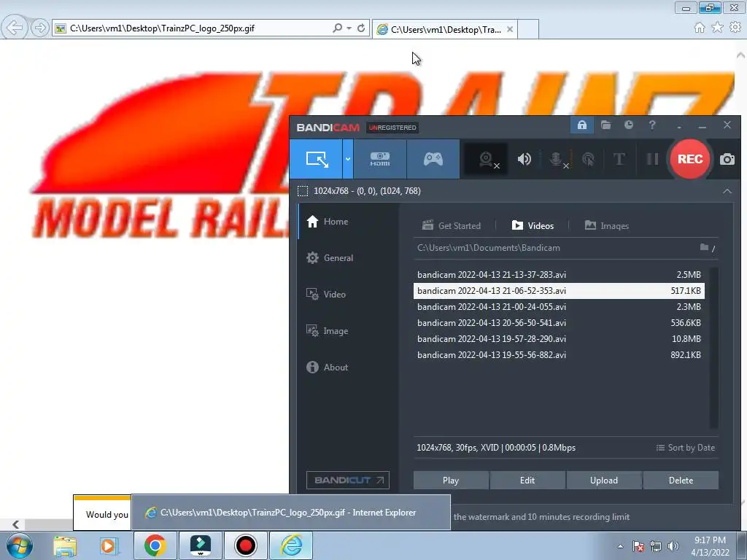Toggle speaker sound recording in Bandicam

click(524, 159)
